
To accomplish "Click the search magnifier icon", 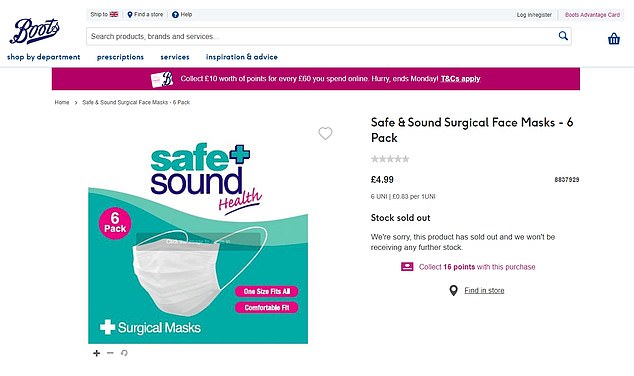I will tap(563, 36).
